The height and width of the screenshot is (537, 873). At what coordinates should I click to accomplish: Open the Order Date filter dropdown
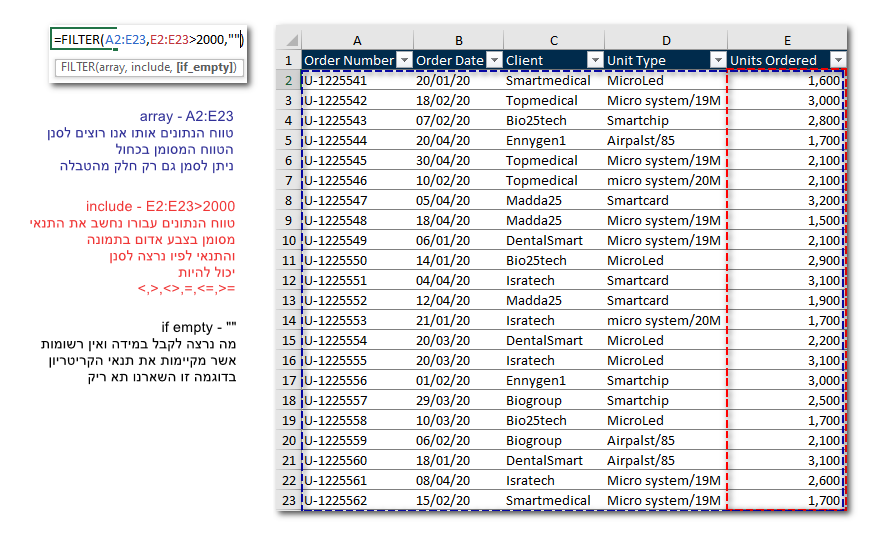pos(494,60)
